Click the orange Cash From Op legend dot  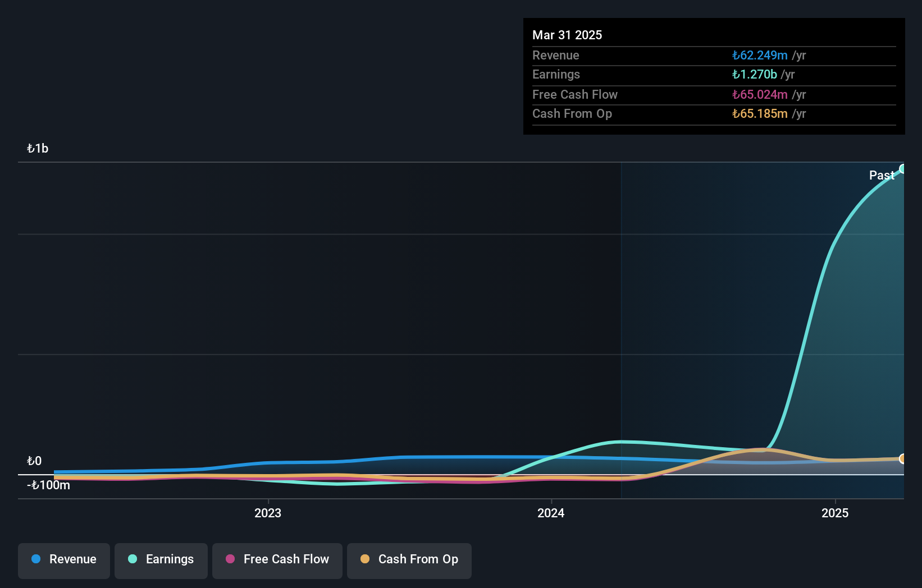[365, 559]
